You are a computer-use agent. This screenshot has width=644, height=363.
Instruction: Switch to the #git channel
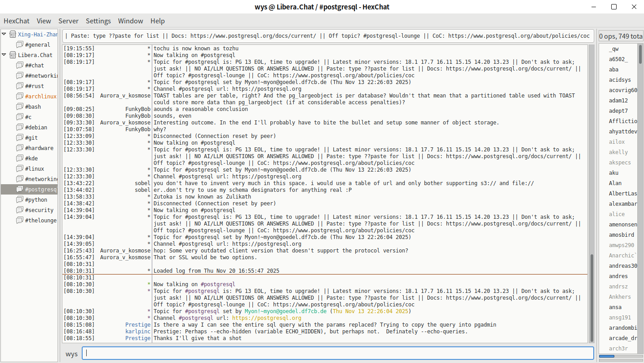click(31, 138)
